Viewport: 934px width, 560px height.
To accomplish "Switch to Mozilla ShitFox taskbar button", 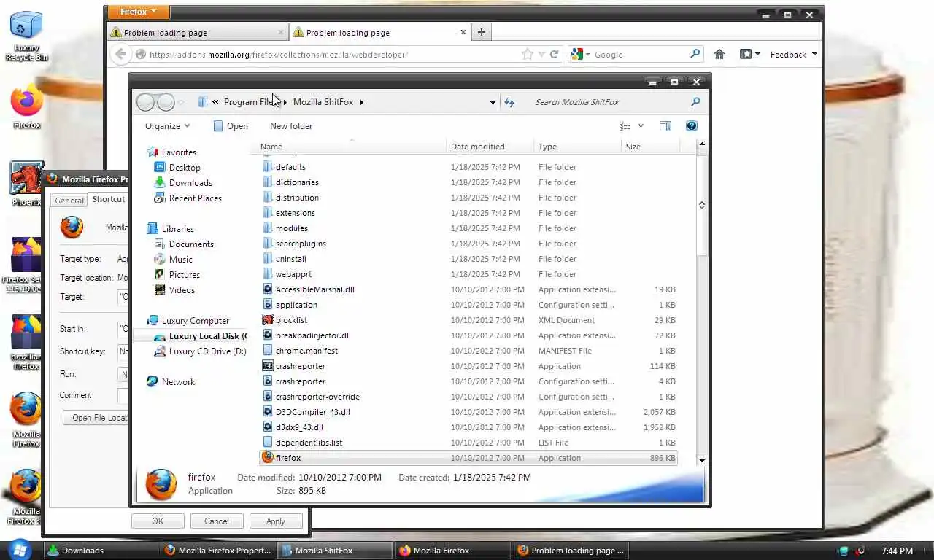I will point(335,551).
